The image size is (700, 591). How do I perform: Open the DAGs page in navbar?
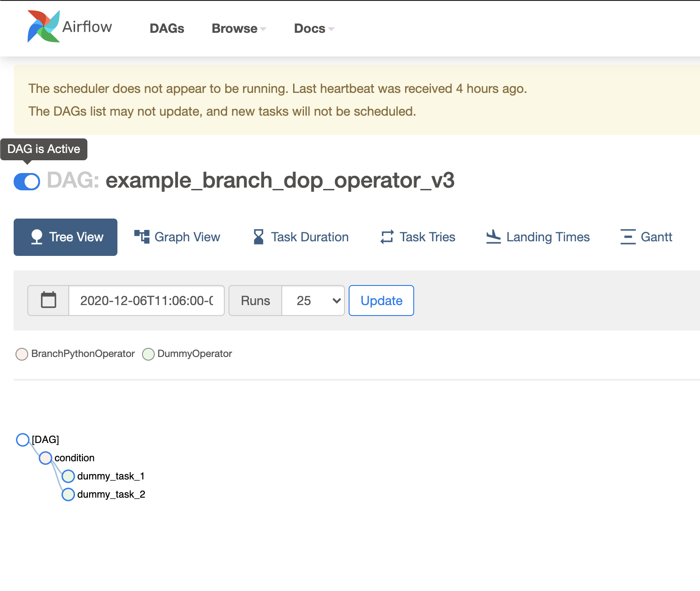point(167,28)
